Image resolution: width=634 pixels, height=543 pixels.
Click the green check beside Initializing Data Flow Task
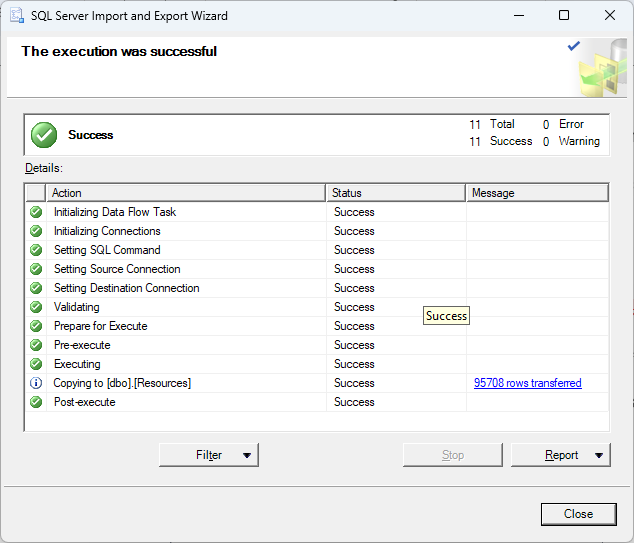[36, 212]
